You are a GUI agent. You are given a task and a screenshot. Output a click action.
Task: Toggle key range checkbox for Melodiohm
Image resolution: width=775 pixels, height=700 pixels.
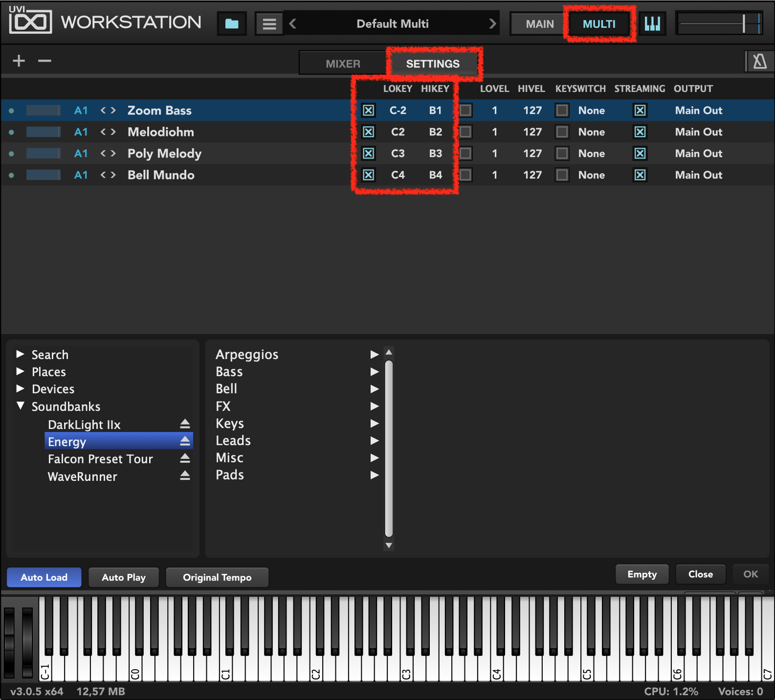coord(368,132)
